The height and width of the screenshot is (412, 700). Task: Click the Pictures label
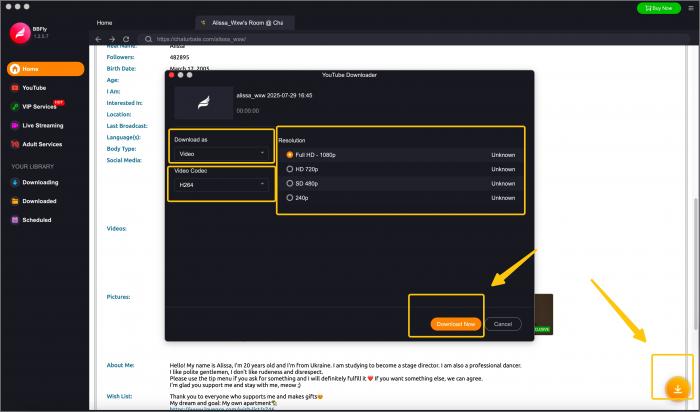coord(118,297)
